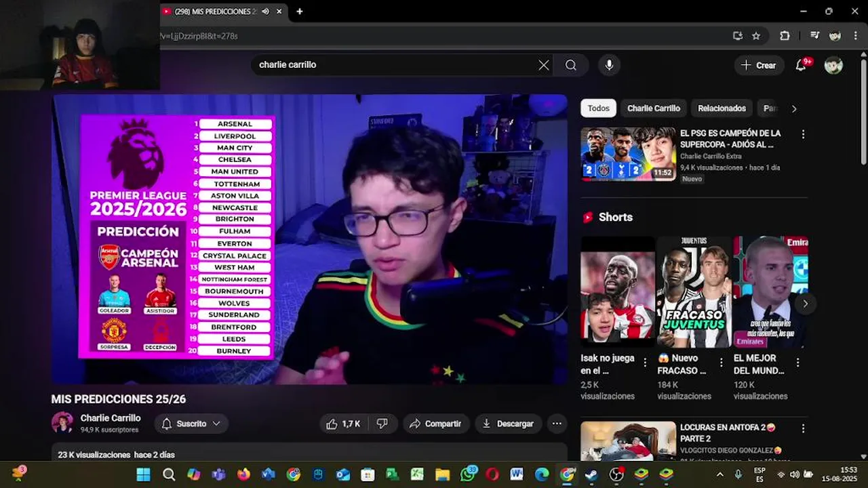The image size is (868, 488).
Task: Open Chrome media control icon
Action: 815,36
